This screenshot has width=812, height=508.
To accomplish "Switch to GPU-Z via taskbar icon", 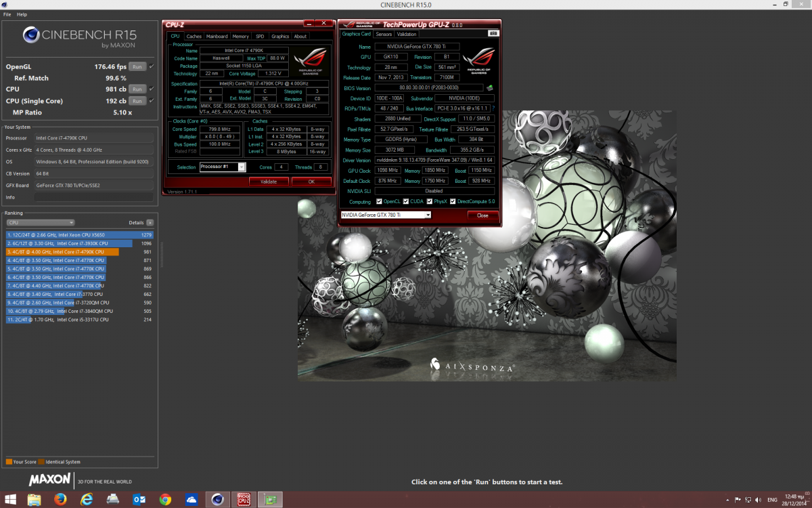I will pos(270,499).
